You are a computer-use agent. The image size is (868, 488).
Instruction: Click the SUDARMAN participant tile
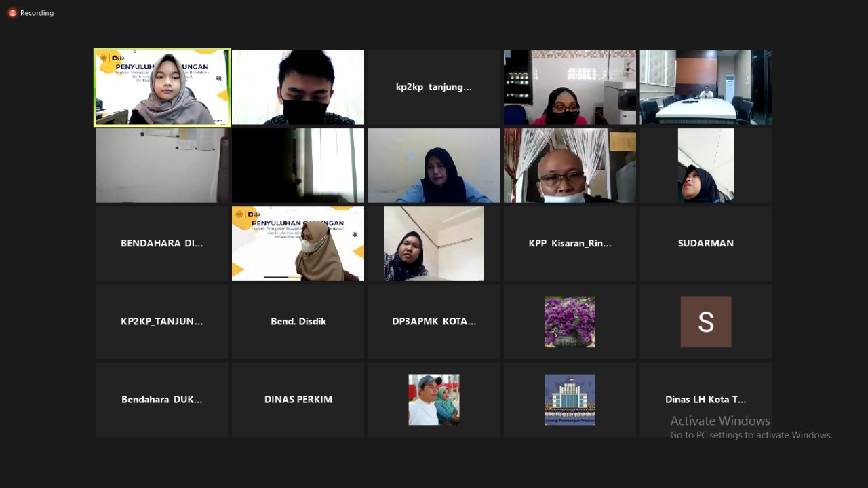click(705, 244)
